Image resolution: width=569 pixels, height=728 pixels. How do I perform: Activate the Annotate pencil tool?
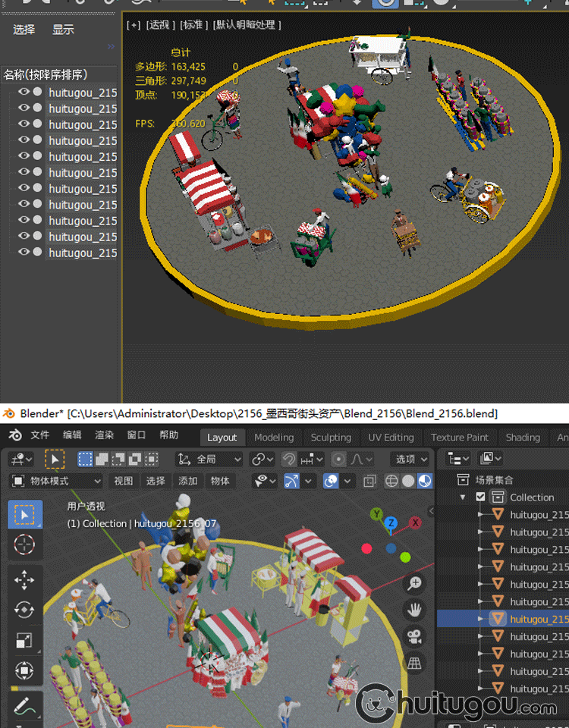25,706
